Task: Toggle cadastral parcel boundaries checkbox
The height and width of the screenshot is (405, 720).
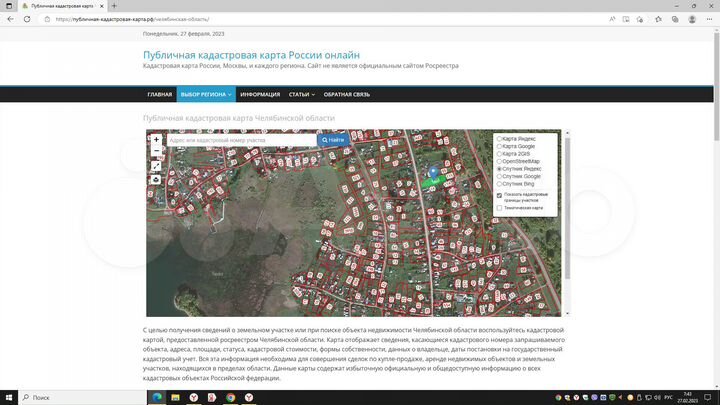Action: click(499, 196)
